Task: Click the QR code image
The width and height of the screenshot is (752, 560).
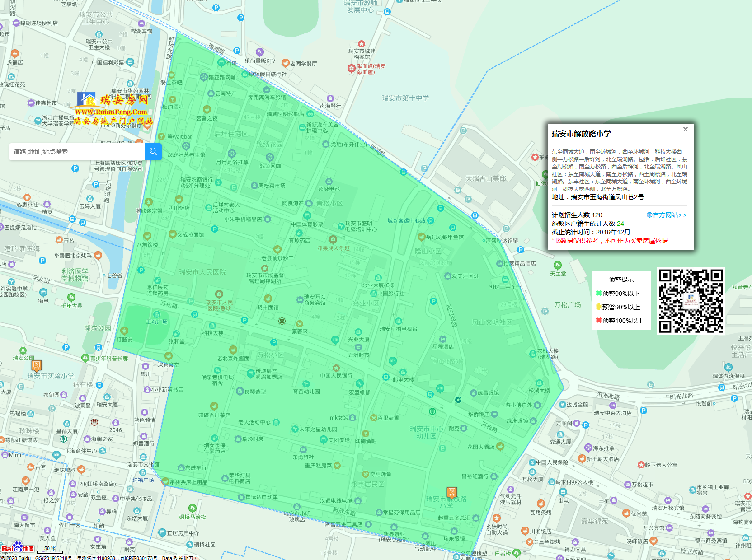Action: (x=691, y=301)
